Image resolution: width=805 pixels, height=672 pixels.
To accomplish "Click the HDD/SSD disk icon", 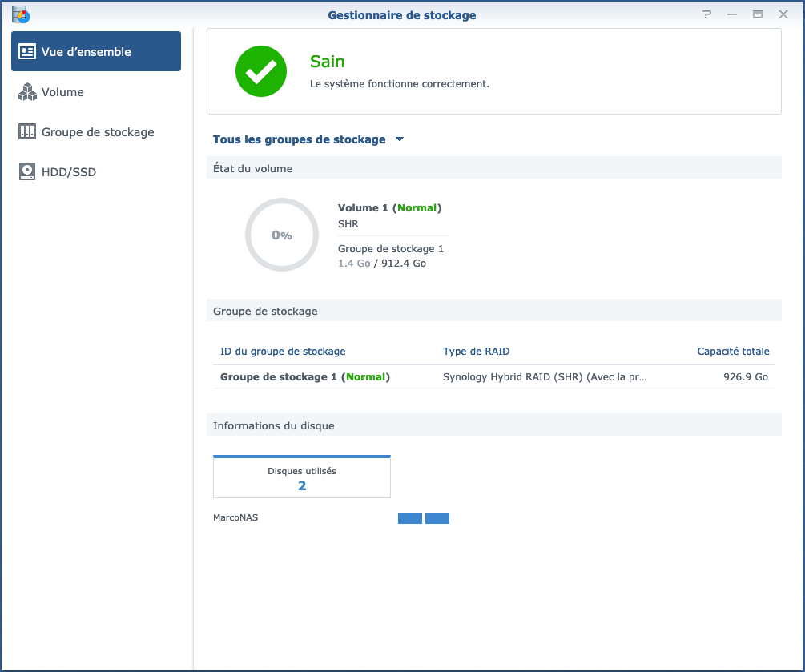I will 27,172.
